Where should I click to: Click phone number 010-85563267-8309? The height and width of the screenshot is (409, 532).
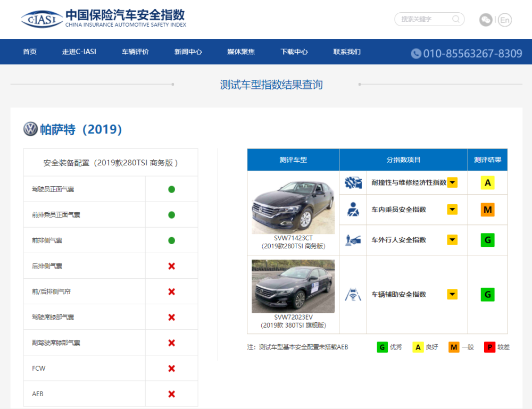tap(472, 54)
